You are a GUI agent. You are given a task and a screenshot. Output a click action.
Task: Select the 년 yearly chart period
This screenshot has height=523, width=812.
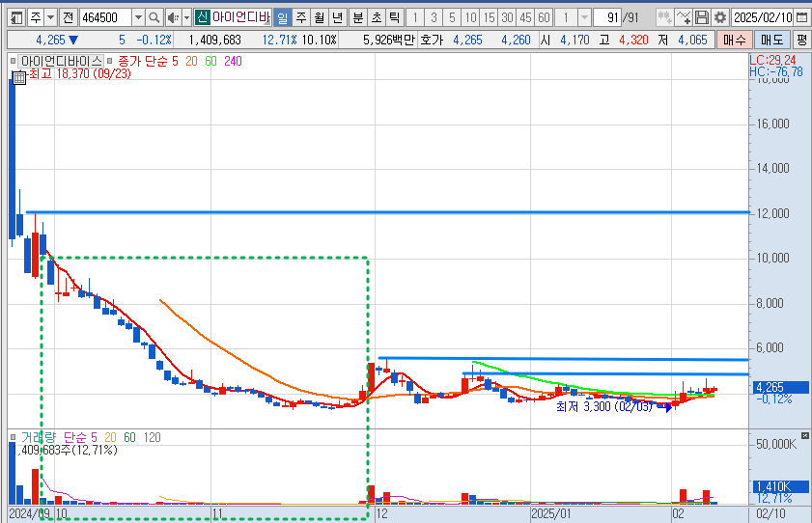coord(337,18)
